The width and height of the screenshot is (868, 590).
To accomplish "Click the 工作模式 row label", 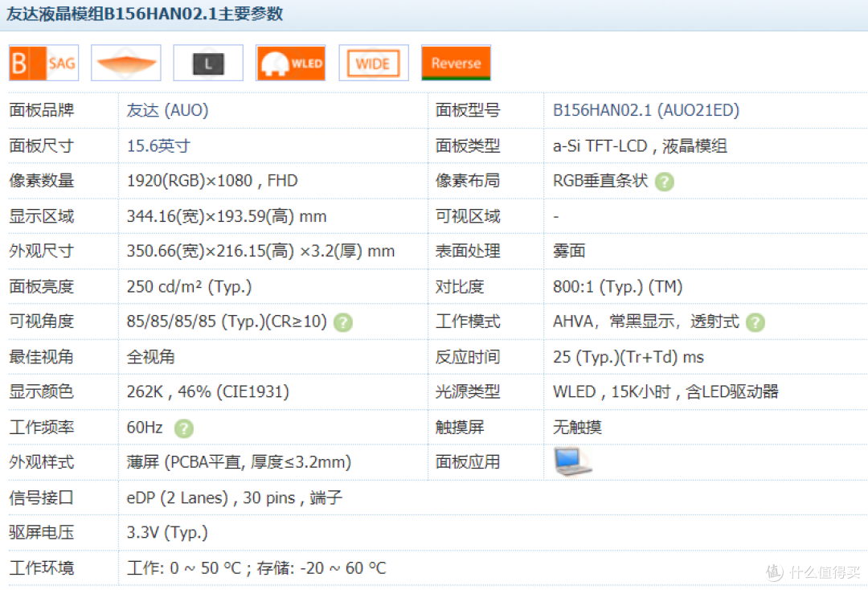I will 468,322.
